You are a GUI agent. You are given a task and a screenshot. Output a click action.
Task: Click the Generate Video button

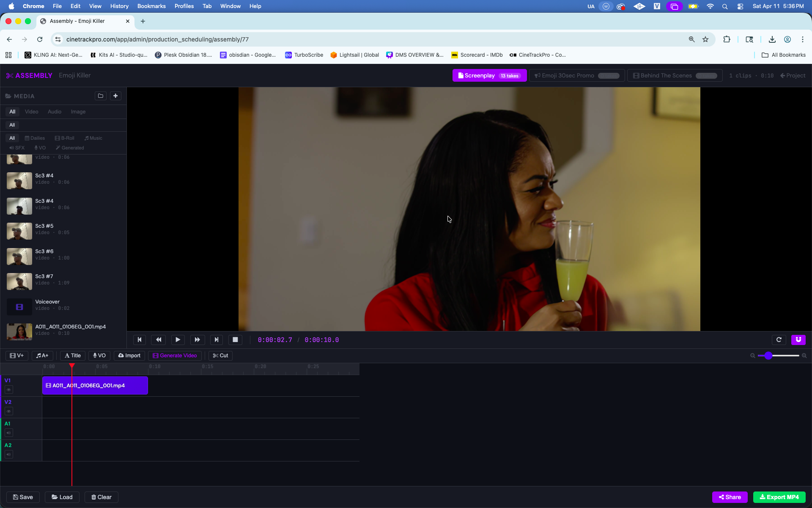(175, 356)
